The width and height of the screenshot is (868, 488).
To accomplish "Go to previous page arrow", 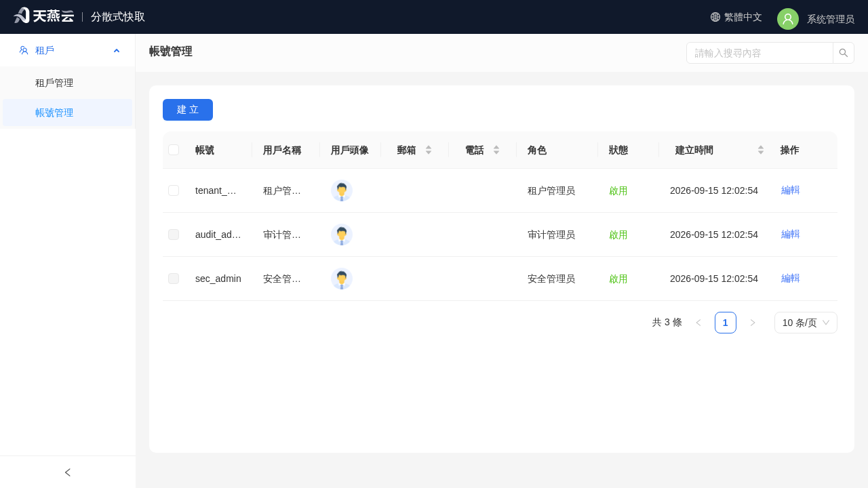I will (698, 323).
